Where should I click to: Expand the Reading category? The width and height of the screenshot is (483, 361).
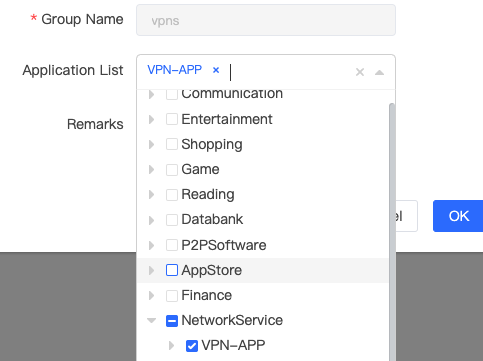pyautogui.click(x=151, y=195)
